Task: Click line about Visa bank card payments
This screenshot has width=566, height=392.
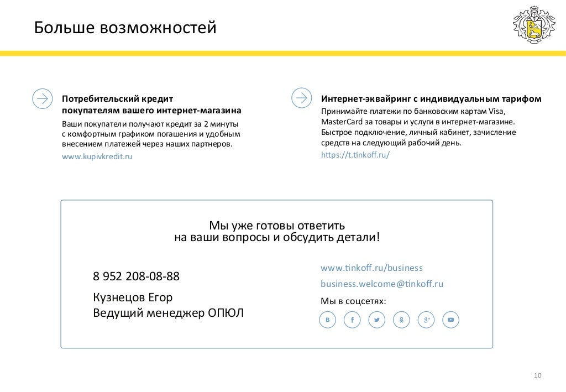Action: pos(413,111)
